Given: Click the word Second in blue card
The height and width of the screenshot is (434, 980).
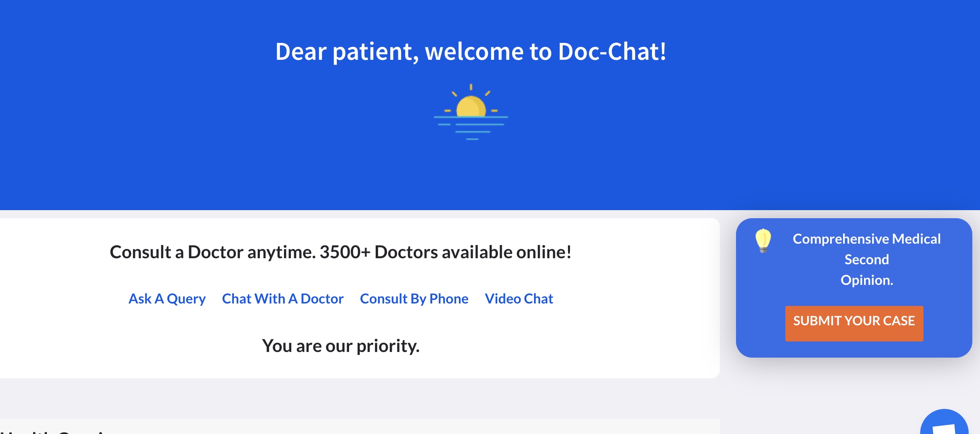Looking at the screenshot, I should click(866, 259).
